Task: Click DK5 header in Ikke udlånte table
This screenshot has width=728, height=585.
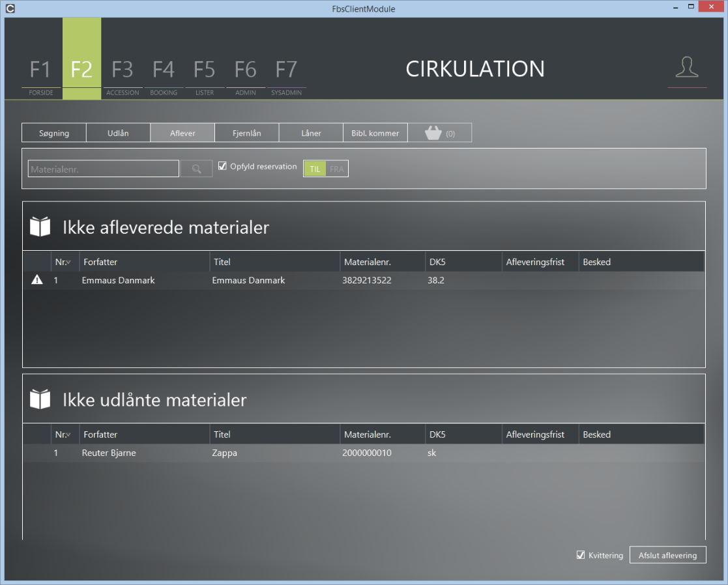Action: (x=463, y=435)
